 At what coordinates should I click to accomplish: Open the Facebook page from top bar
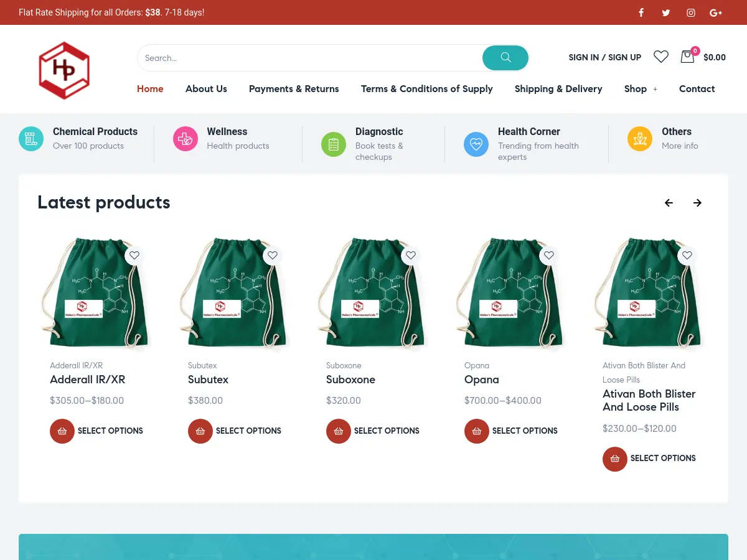(641, 12)
